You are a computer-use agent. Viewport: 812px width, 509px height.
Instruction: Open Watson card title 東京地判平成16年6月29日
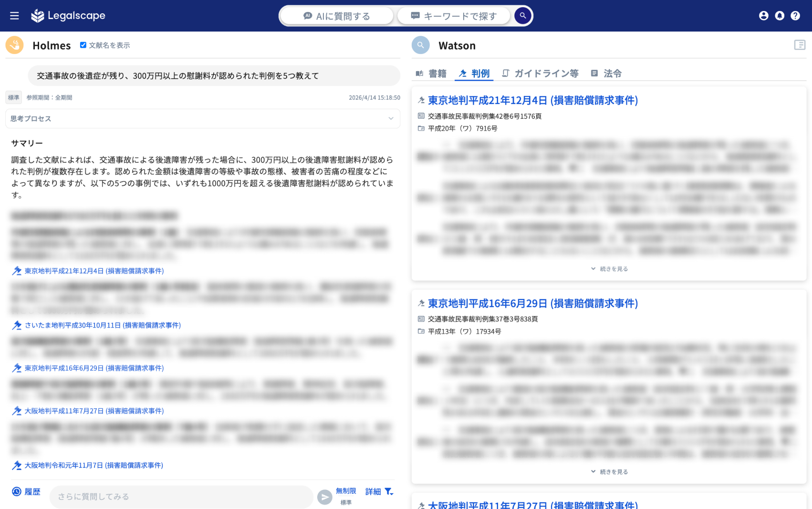(x=533, y=303)
